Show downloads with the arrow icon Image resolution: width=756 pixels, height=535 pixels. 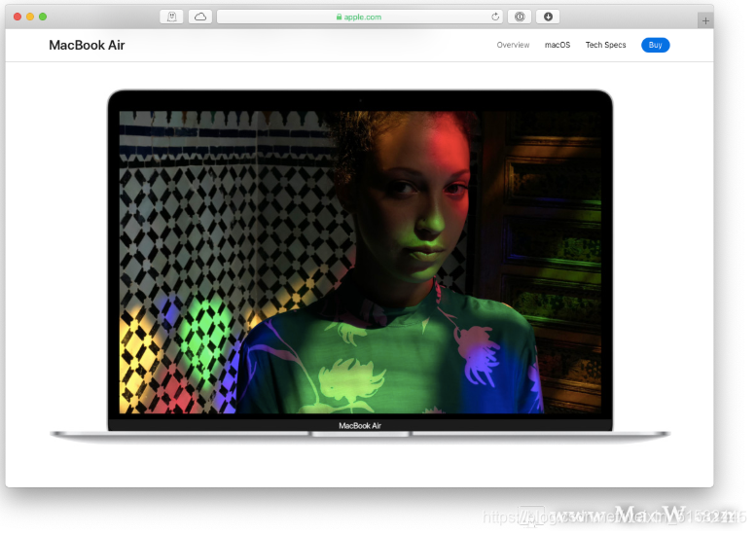[548, 17]
